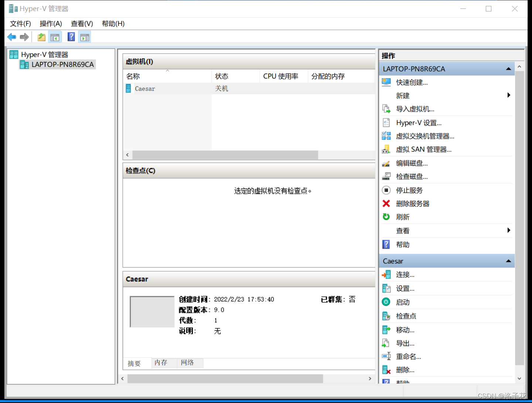
Task: Expand the 新建 submenu arrow
Action: [509, 95]
